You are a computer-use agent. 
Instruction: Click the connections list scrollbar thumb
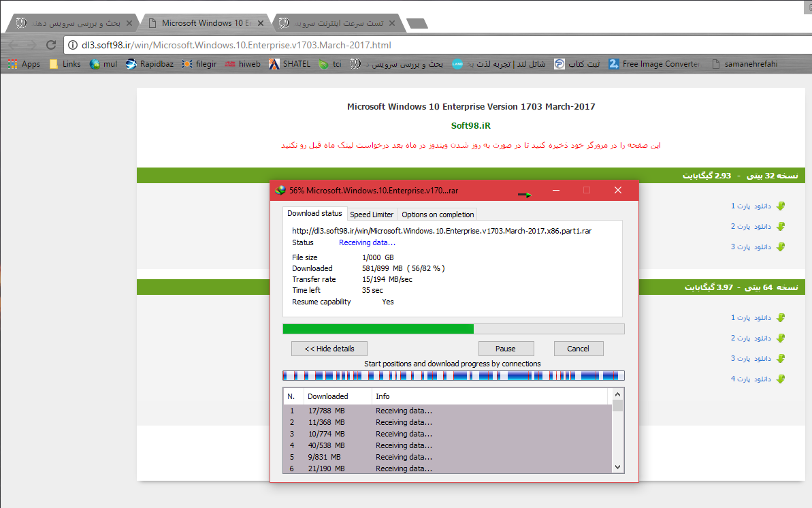(617, 405)
